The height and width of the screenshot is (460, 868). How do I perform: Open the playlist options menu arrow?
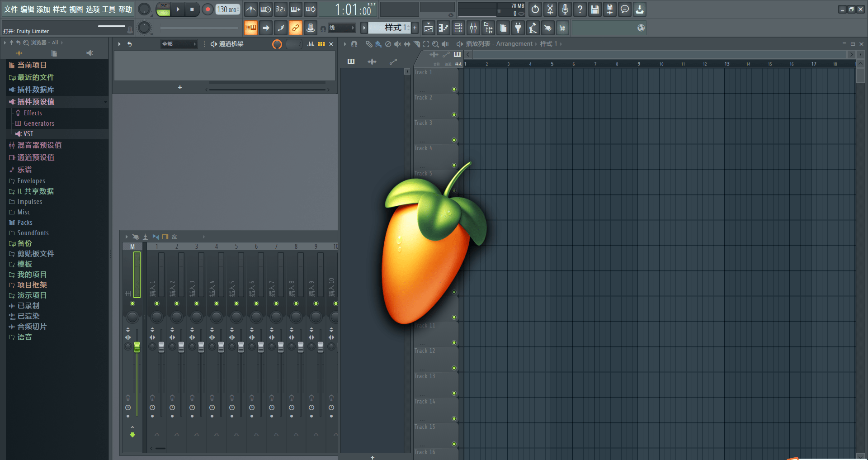pyautogui.click(x=345, y=44)
